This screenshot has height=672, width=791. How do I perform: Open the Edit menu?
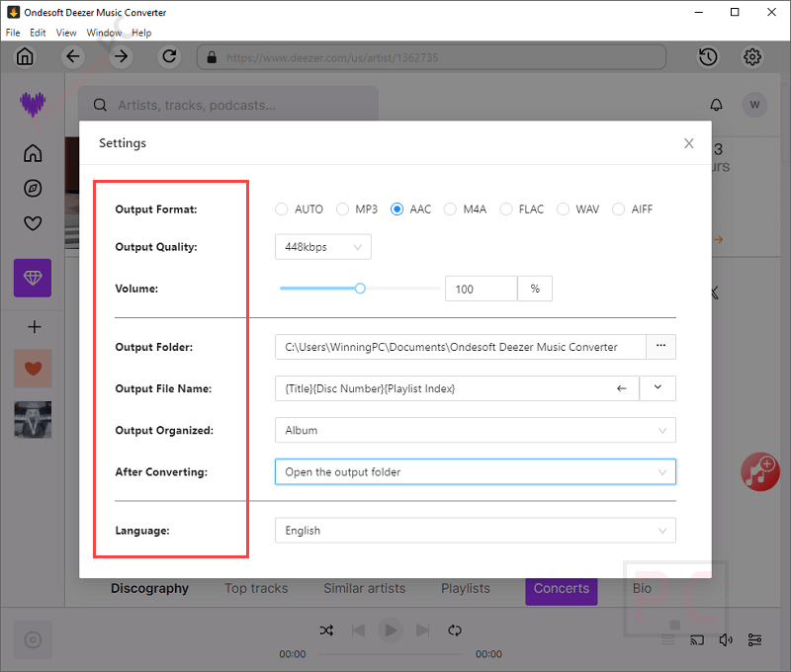(38, 33)
